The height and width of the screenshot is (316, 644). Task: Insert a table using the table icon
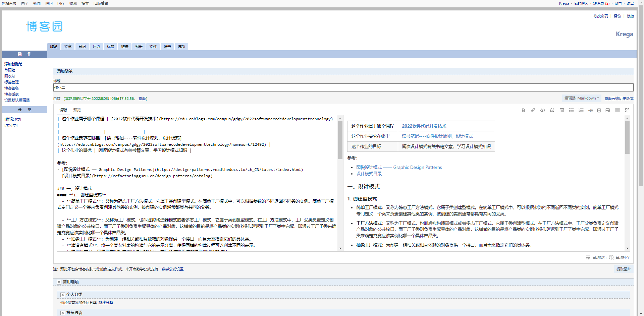(562, 110)
